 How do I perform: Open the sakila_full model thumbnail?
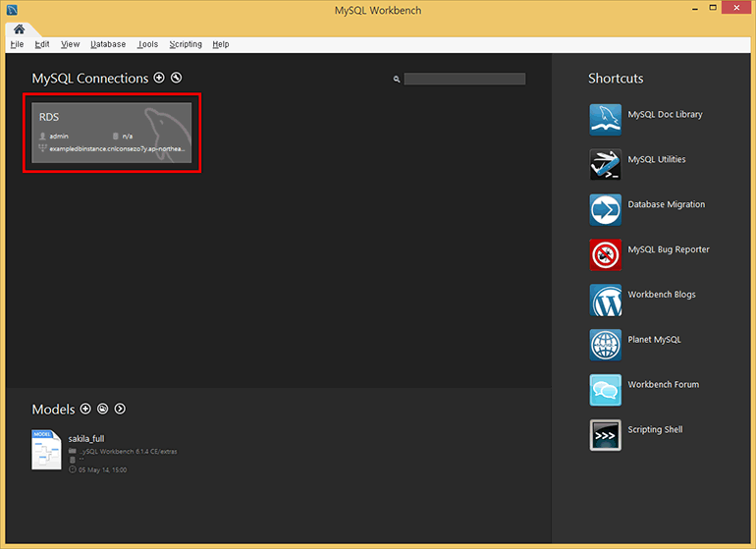(x=46, y=450)
